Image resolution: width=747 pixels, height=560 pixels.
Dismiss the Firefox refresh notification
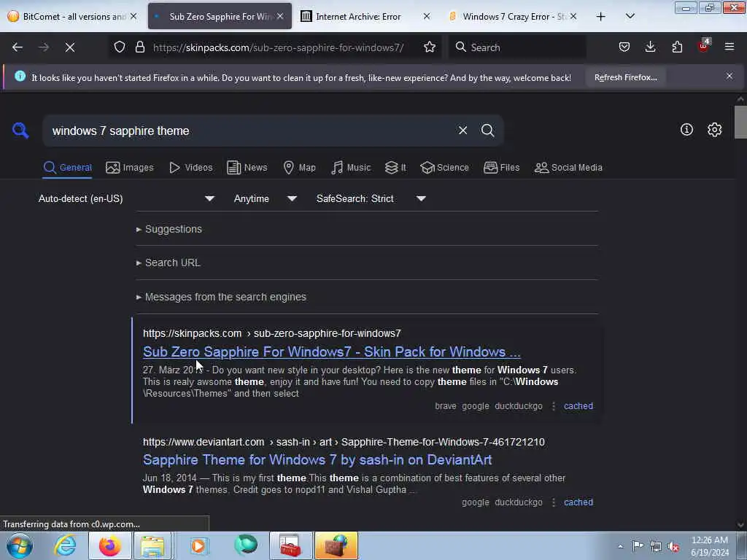point(729,76)
